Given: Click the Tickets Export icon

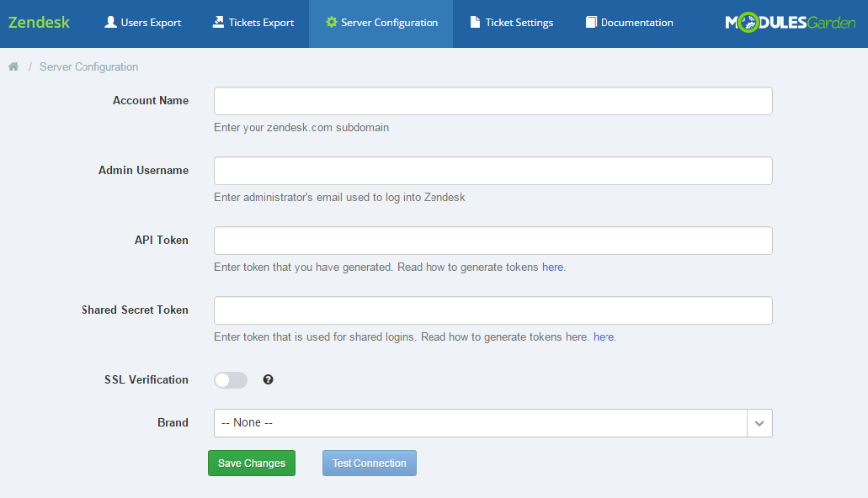Looking at the screenshot, I should (219, 22).
